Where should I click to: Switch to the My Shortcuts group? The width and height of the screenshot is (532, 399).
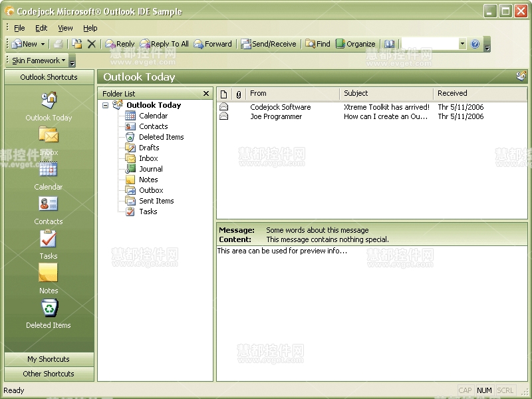[x=49, y=359]
